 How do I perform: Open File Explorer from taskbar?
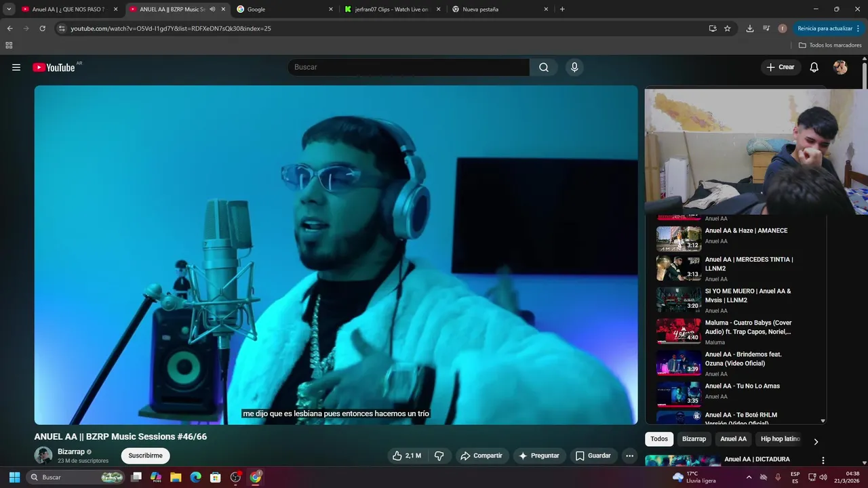tap(176, 477)
